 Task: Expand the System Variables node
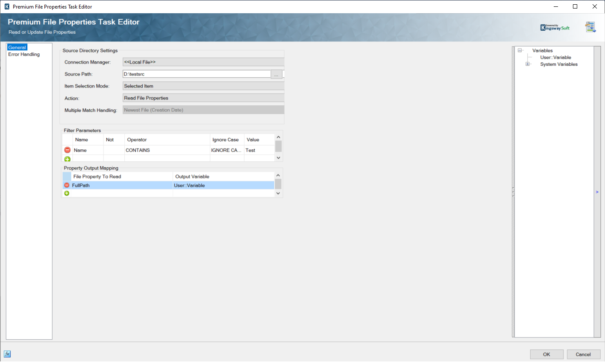pyautogui.click(x=528, y=64)
